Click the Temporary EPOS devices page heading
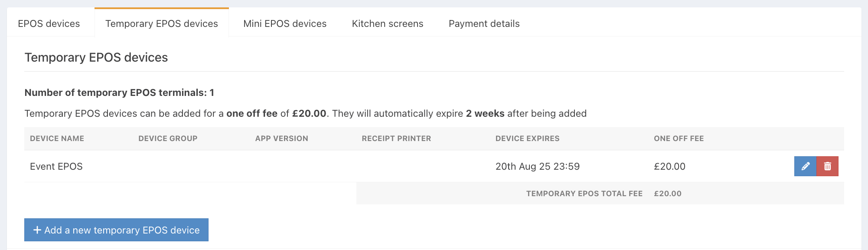The width and height of the screenshot is (868, 250). 96,57
